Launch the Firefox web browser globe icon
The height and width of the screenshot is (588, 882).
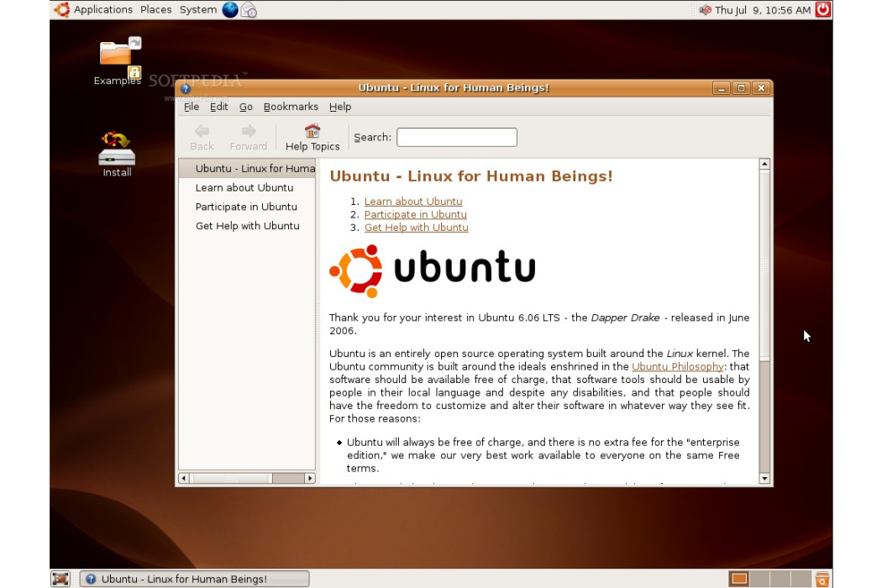pos(230,9)
